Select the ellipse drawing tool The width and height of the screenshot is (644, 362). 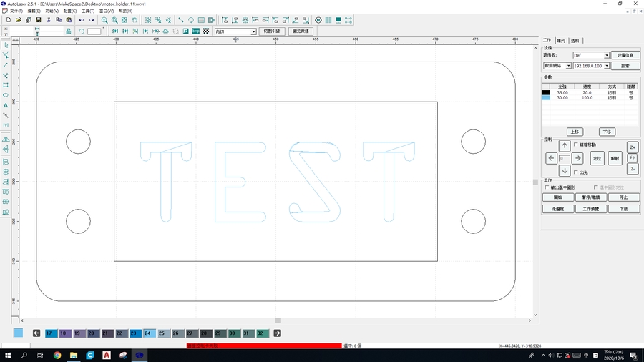click(x=6, y=95)
